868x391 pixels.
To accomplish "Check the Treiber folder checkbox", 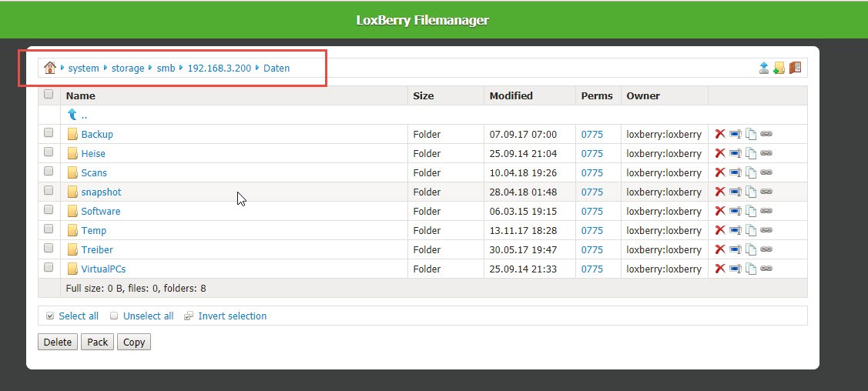I will (49, 248).
